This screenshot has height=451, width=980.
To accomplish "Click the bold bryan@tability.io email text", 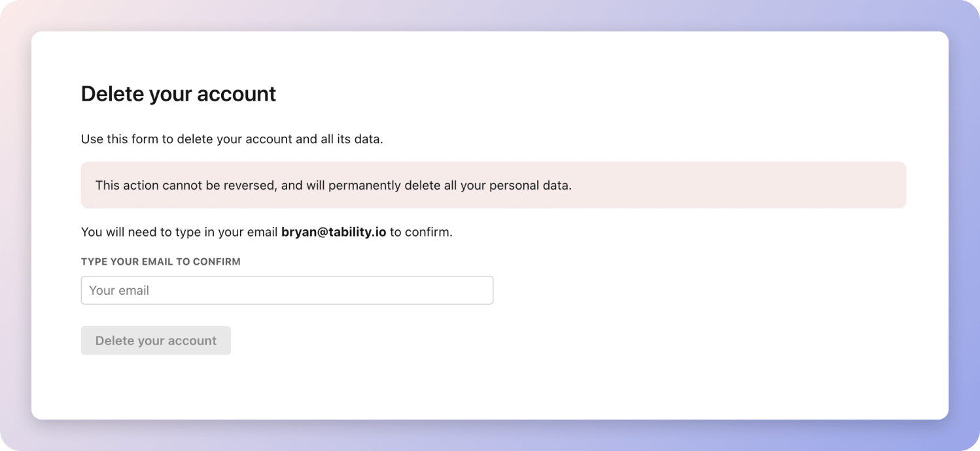I will 334,232.
